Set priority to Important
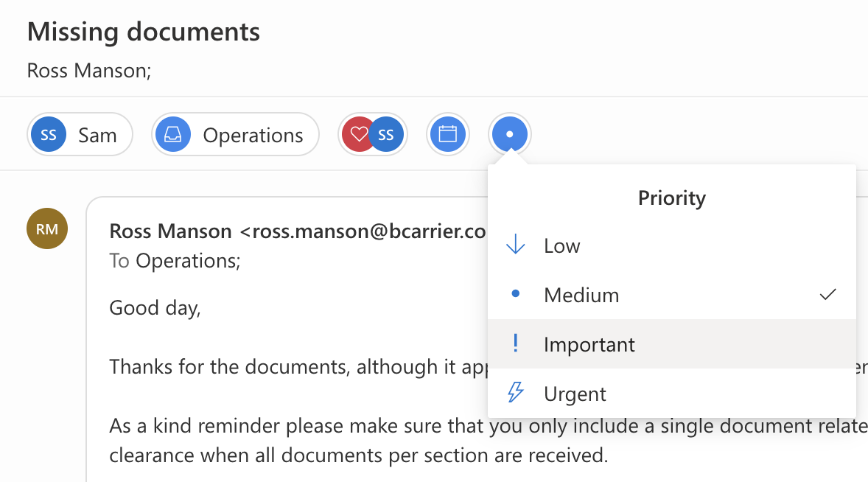This screenshot has width=868, height=482. point(671,343)
